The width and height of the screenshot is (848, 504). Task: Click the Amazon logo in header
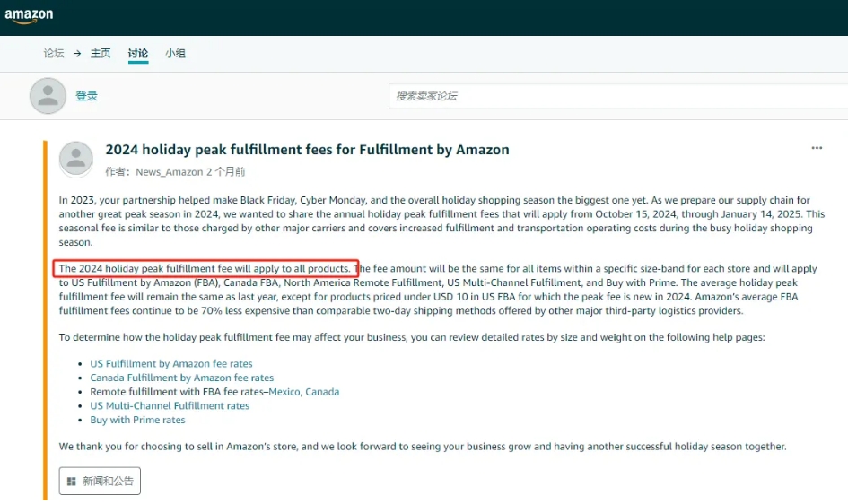(29, 15)
